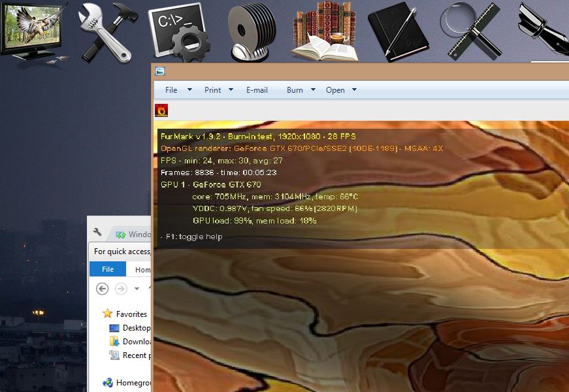The height and width of the screenshot is (392, 569).
Task: Open the bookshelf library dock icon
Action: [x=325, y=31]
